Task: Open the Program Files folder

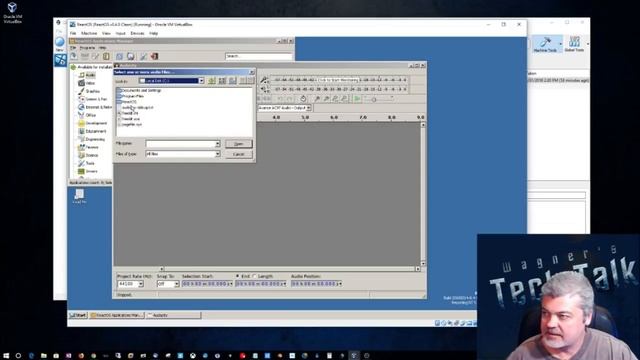Action: tap(131, 96)
